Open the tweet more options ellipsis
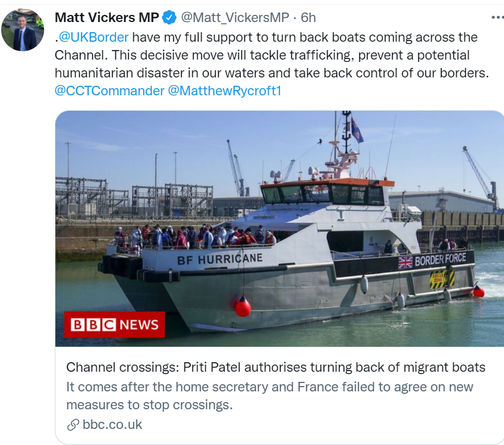Image resolution: width=504 pixels, height=445 pixels. (x=497, y=17)
